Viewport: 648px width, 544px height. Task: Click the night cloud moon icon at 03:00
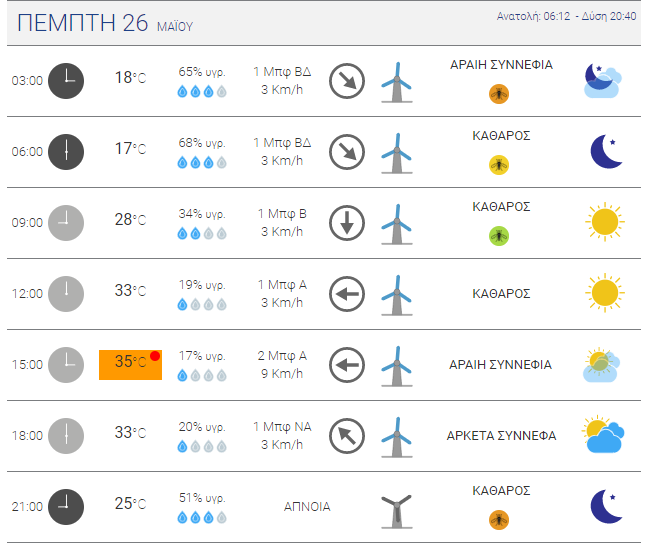click(x=603, y=80)
